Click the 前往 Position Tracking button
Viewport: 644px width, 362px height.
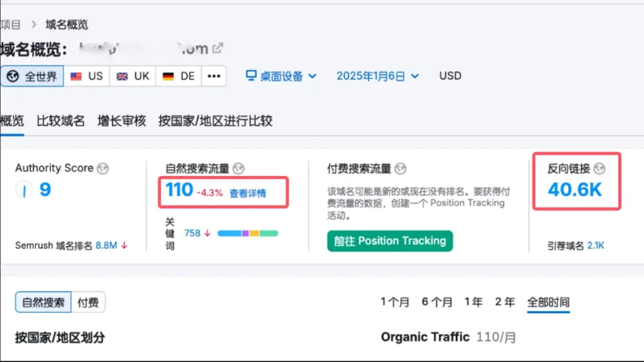point(390,241)
